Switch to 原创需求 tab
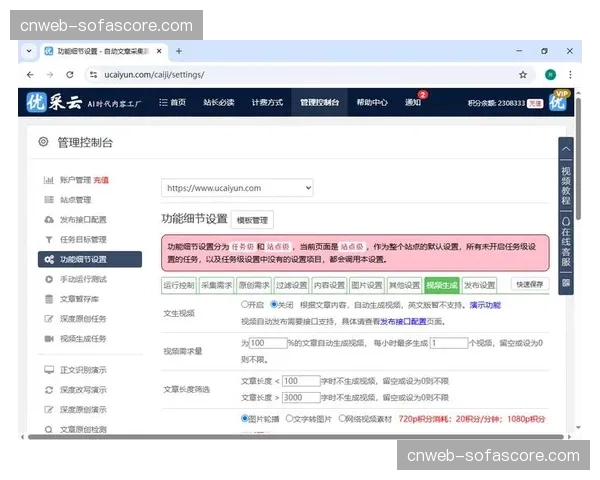 254,286
